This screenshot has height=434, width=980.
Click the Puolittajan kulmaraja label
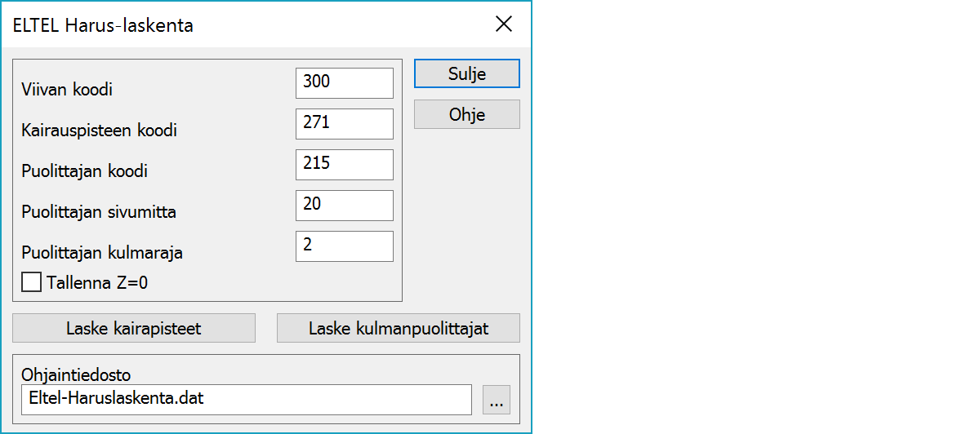coord(102,253)
